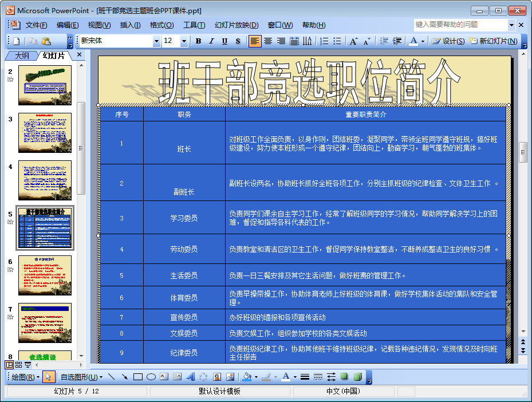Screen dimensions: 532x402
Task: Open the line style options
Action: (x=305, y=377)
